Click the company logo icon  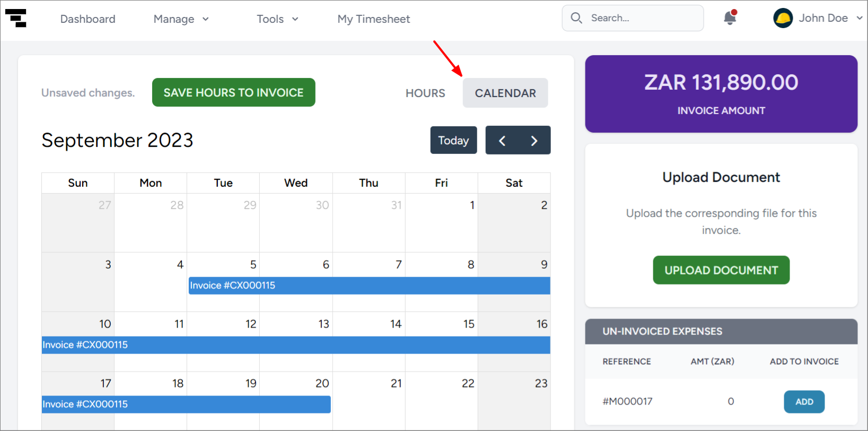(16, 19)
